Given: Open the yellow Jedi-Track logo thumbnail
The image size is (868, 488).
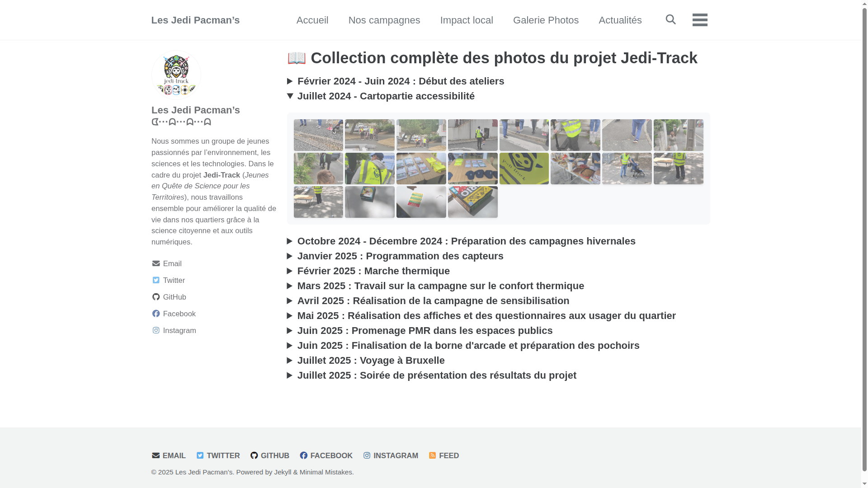Looking at the screenshot, I should tap(524, 169).
